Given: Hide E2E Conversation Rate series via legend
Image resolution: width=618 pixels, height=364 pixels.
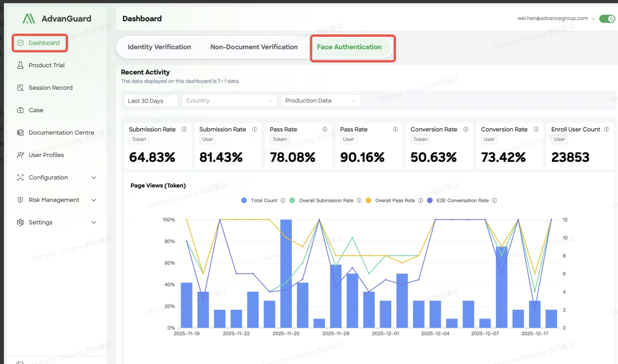Looking at the screenshot, I should 462,201.
